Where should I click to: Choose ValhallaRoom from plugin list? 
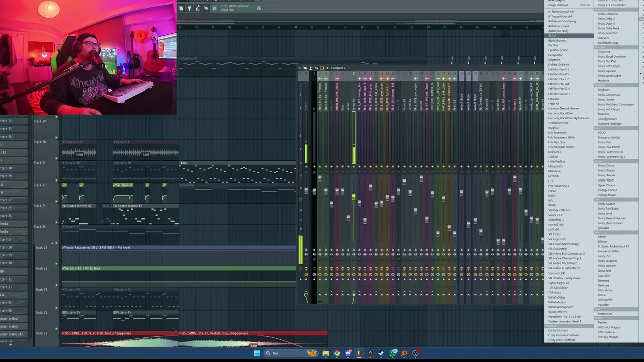556,302
